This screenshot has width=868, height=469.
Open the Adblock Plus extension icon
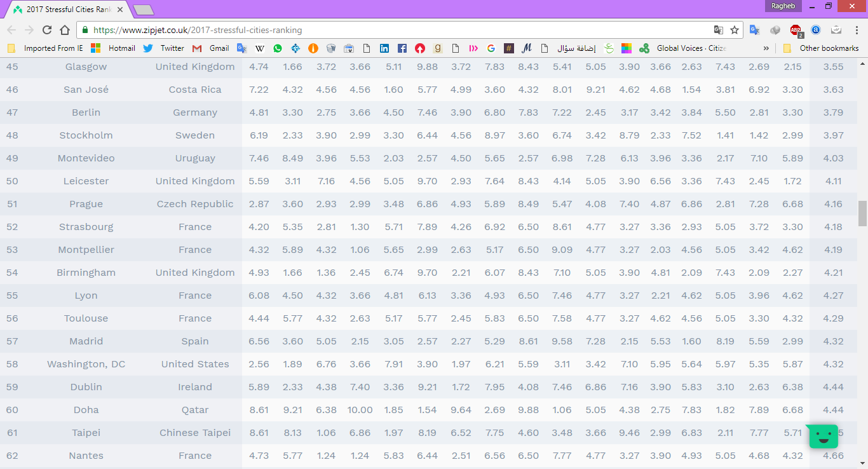pos(796,30)
